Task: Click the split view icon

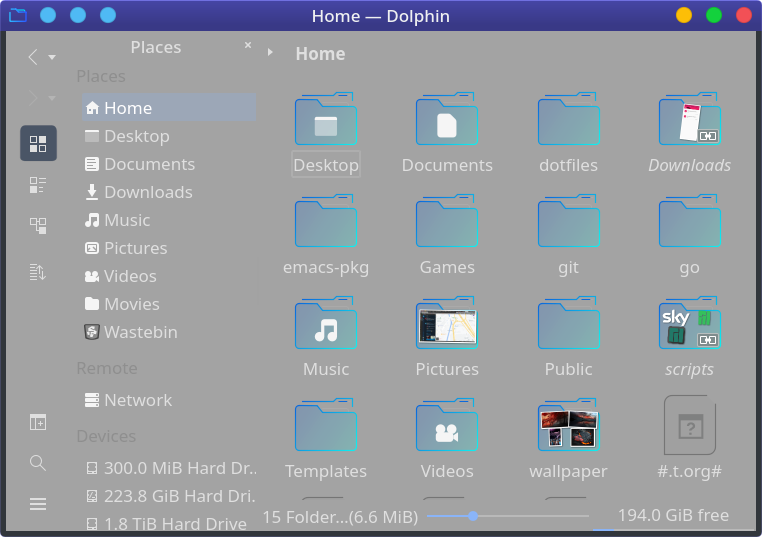Action: point(38,422)
